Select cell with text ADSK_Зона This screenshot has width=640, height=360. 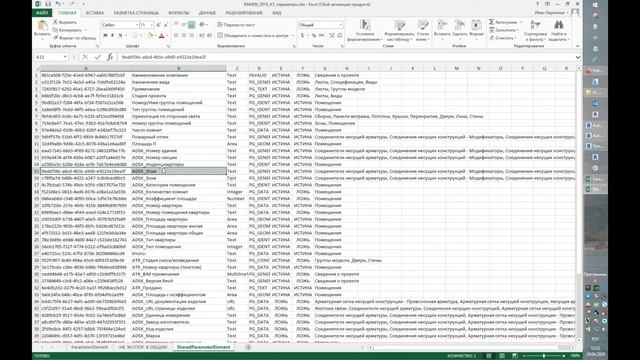178,178
